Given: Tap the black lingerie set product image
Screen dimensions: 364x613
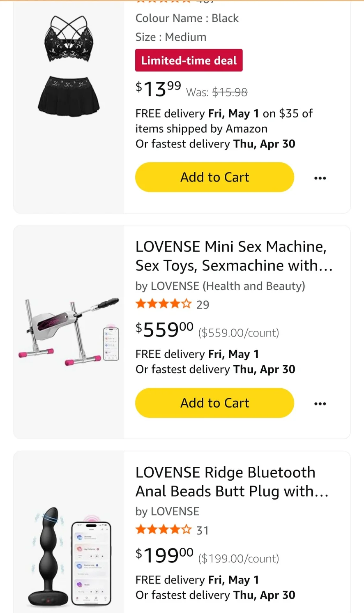Looking at the screenshot, I should [69, 66].
